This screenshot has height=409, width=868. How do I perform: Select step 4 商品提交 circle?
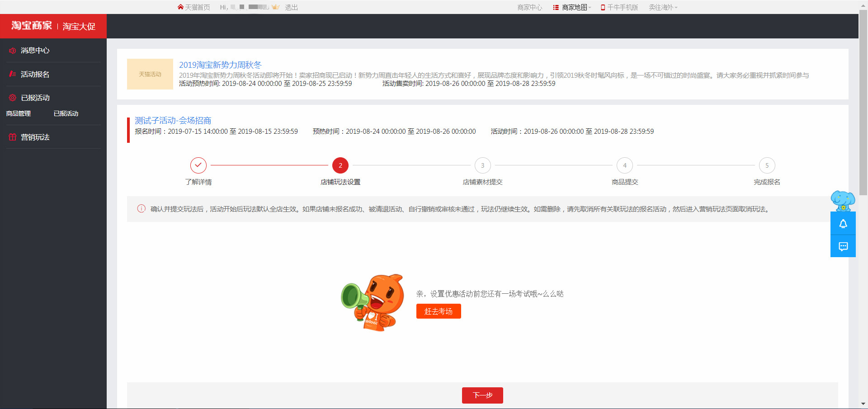click(x=625, y=165)
